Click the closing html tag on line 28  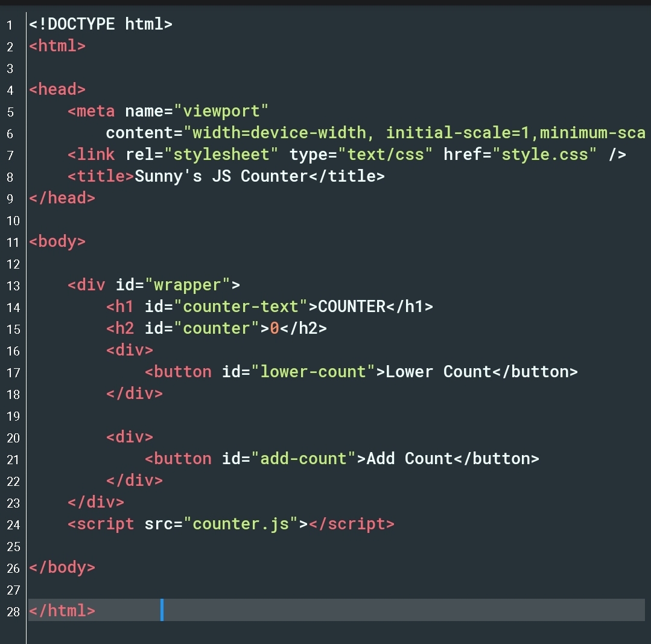click(62, 611)
